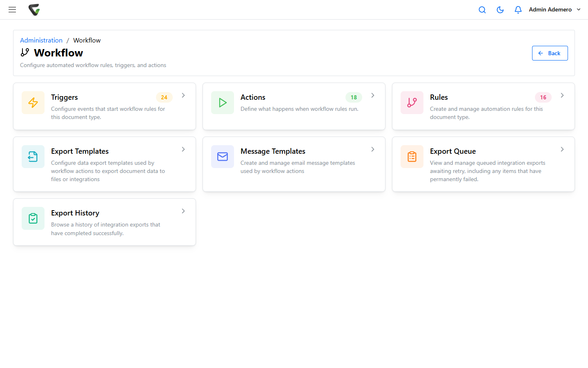588x368 pixels.
Task: Click the Workflow breadcrumb text
Action: pyautogui.click(x=87, y=40)
